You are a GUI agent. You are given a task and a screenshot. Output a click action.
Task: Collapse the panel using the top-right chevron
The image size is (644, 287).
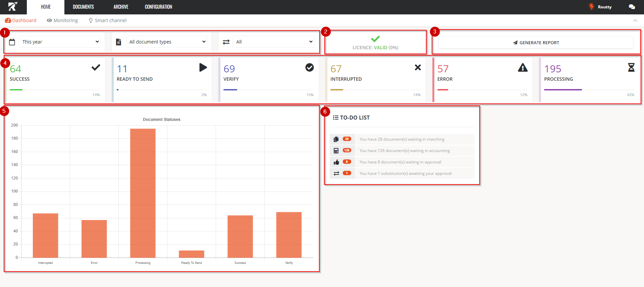(x=635, y=20)
